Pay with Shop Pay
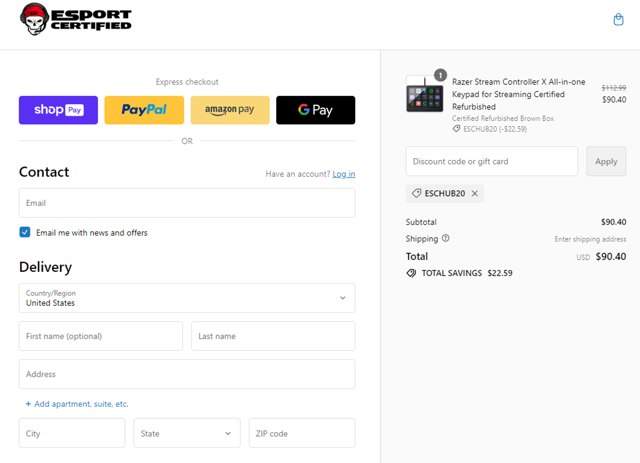The image size is (640, 463). (58, 110)
